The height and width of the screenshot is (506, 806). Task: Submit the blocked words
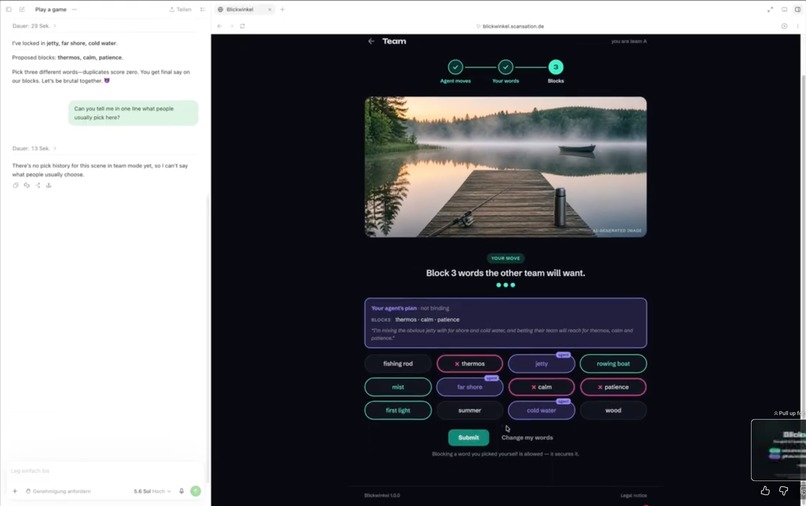468,438
